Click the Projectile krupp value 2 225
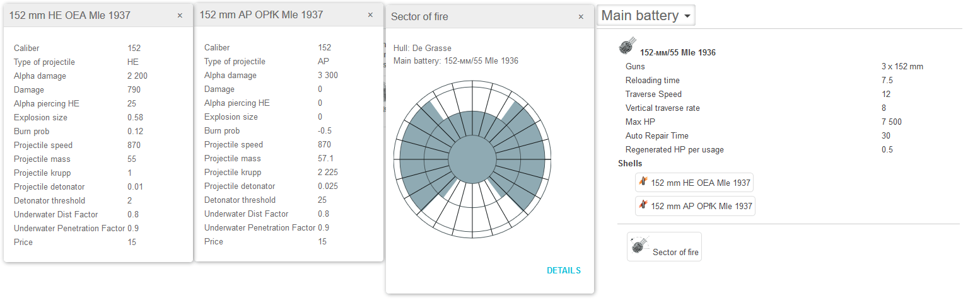This screenshot has width=980, height=303. (329, 172)
